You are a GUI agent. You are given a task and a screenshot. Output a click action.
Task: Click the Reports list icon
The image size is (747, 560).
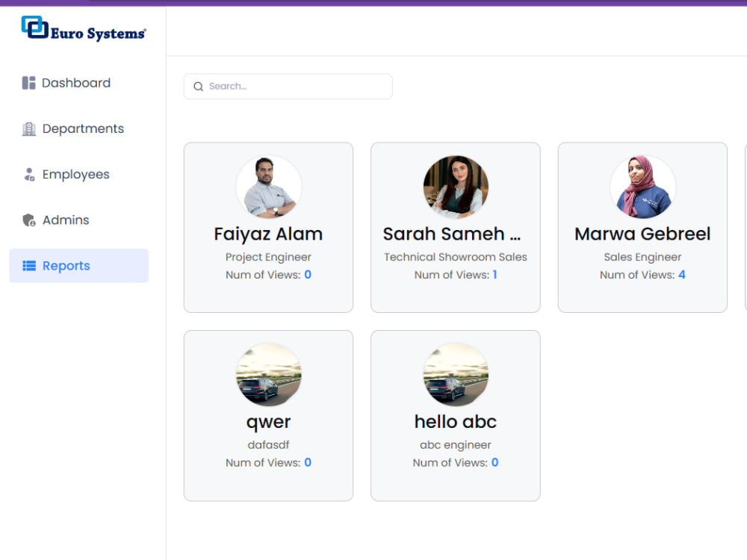[29, 266]
